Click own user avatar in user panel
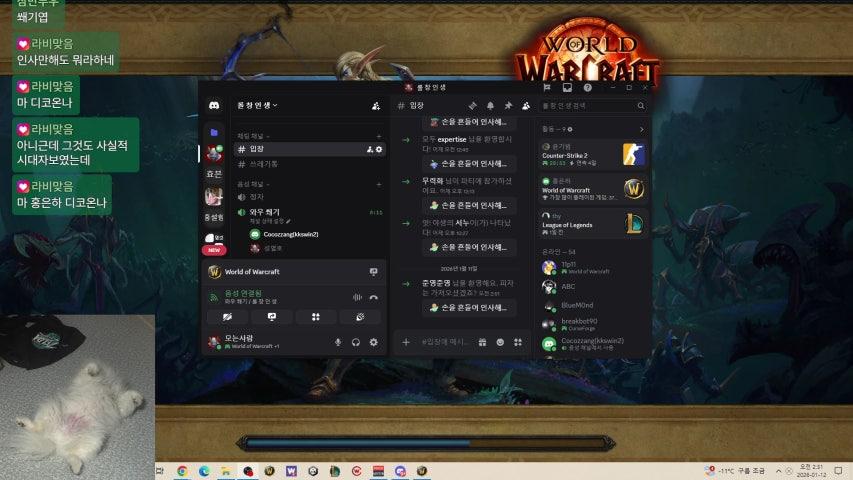Screen dimensions: 853x480 click(x=214, y=342)
